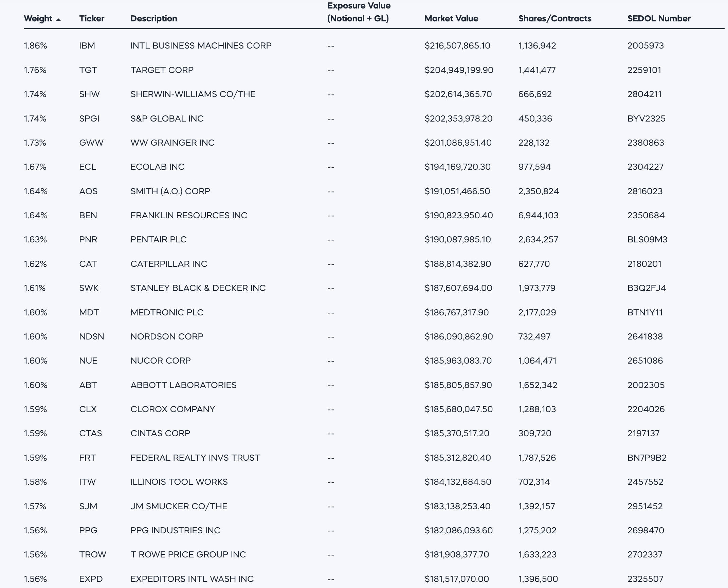
Task: Click the ascending sort arrow beside Weight
Action: (58, 20)
